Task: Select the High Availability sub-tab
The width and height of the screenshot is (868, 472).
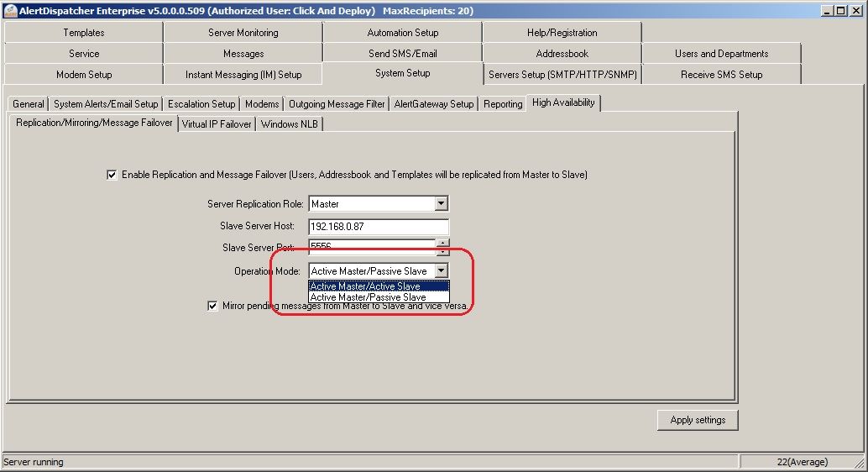Action: pos(563,102)
